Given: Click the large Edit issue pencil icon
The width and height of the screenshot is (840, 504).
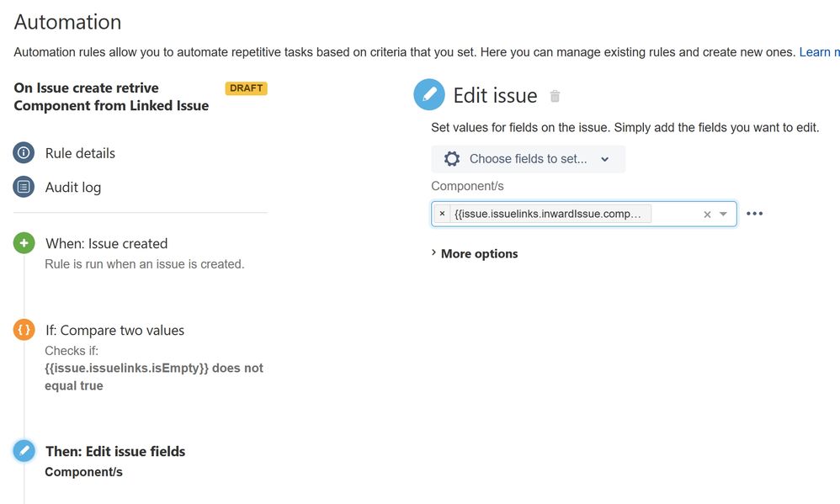Looking at the screenshot, I should (429, 95).
